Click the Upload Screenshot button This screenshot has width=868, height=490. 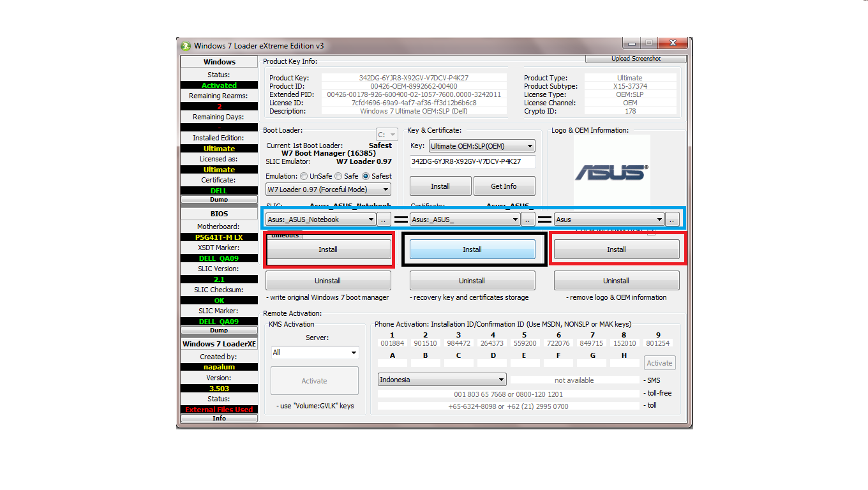pos(636,59)
